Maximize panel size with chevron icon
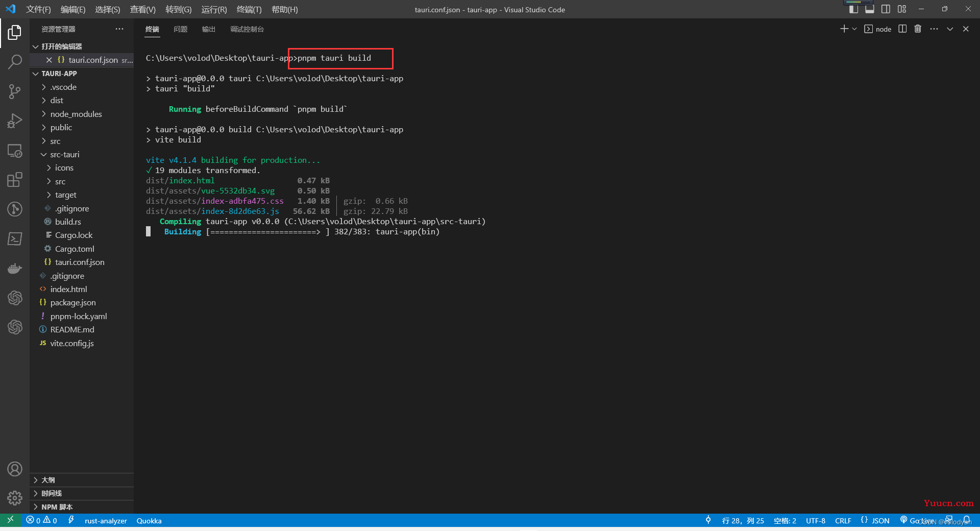The height and width of the screenshot is (531, 980). [950, 29]
